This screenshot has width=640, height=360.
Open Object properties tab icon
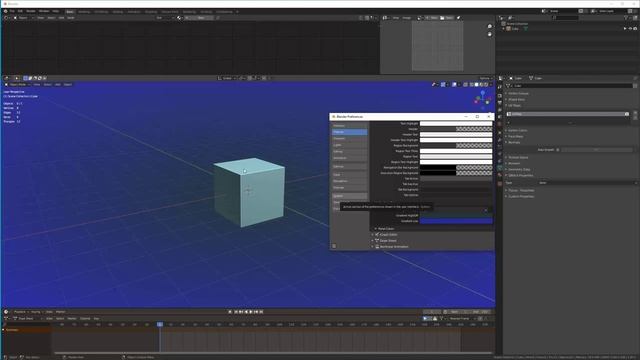[x=500, y=133]
